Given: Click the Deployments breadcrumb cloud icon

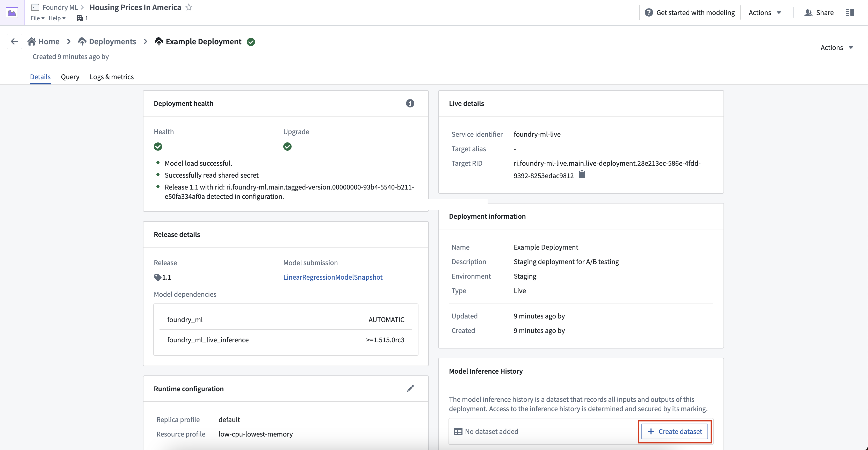Looking at the screenshot, I should (x=82, y=41).
